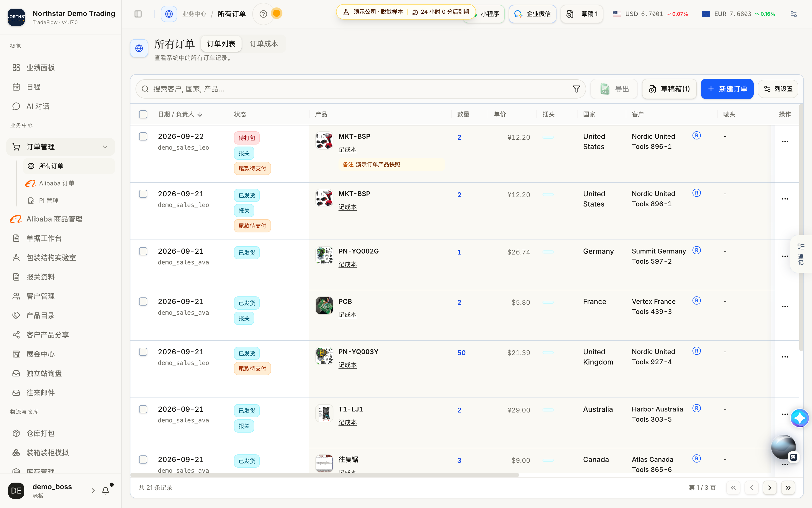The width and height of the screenshot is (812, 508).
Task: Collapse the 订单管理 menu group
Action: 105,147
